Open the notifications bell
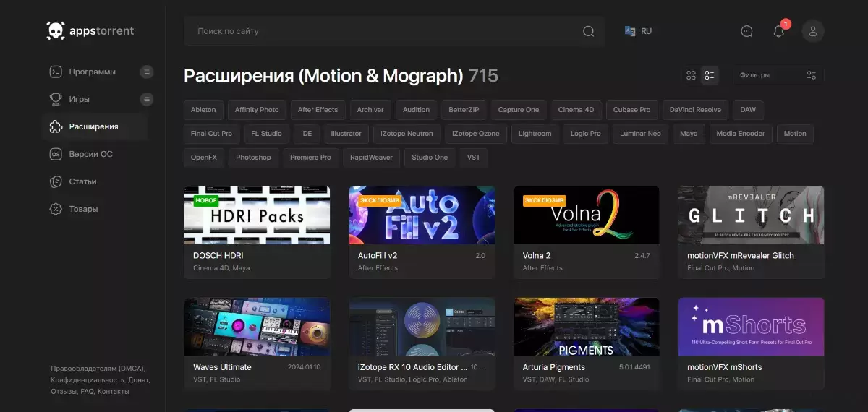 (779, 31)
